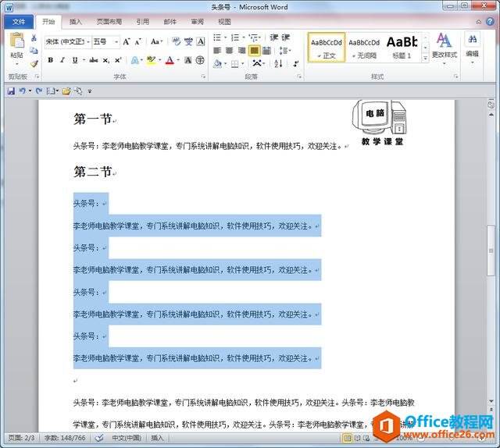Image resolution: width=500 pixels, height=448 pixels.
Task: Toggle Align Right paragraph alignment
Action: 241,51
